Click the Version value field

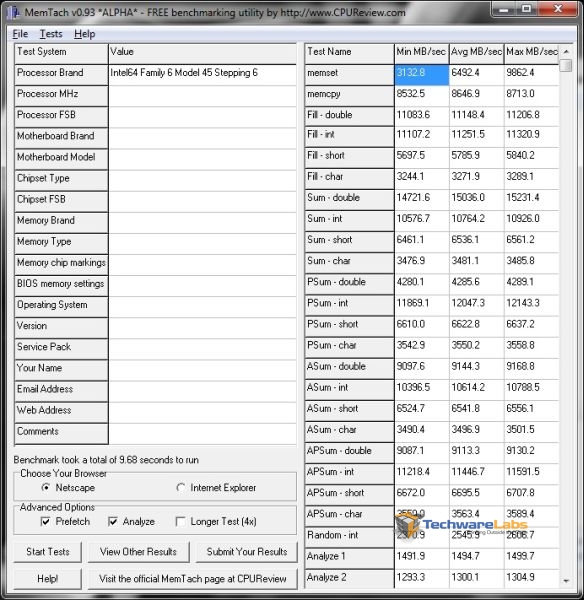202,328
